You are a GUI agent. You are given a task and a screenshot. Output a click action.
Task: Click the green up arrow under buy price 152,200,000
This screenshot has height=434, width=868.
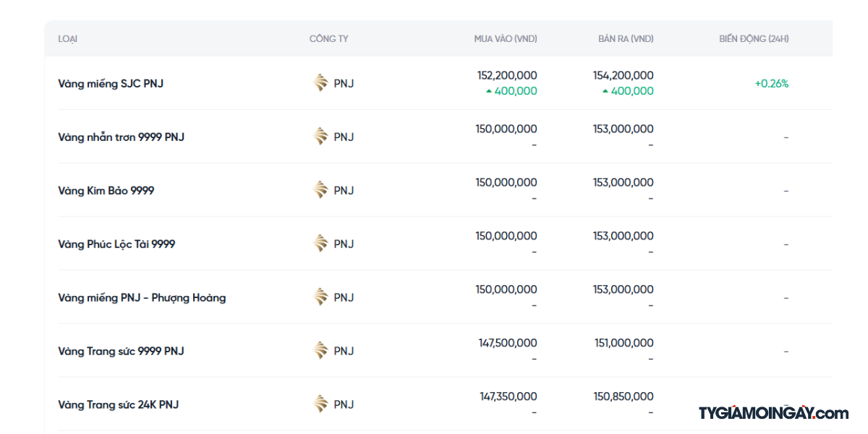pyautogui.click(x=489, y=91)
